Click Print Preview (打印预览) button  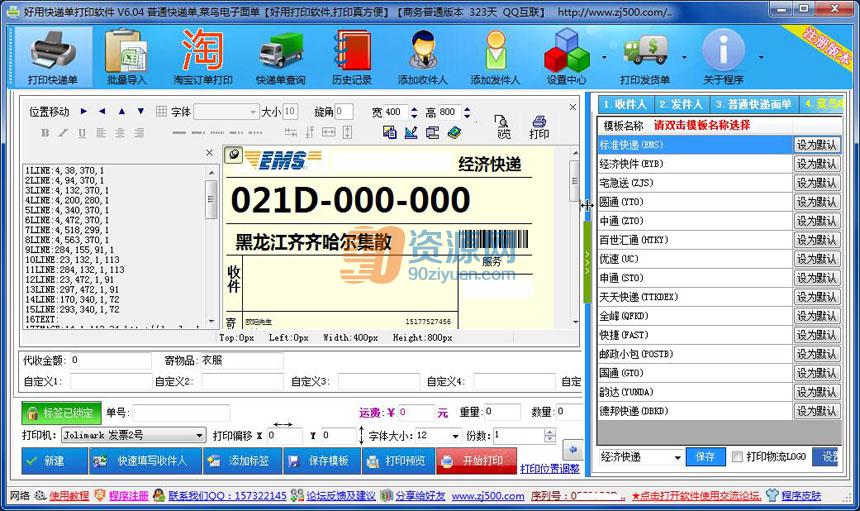[398, 461]
